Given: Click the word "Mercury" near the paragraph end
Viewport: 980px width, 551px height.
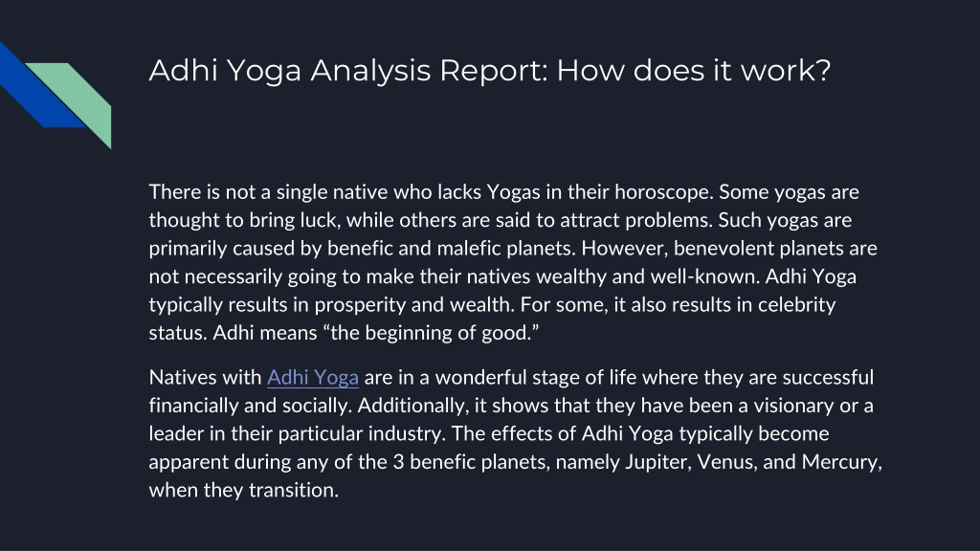Looking at the screenshot, I should click(841, 462).
